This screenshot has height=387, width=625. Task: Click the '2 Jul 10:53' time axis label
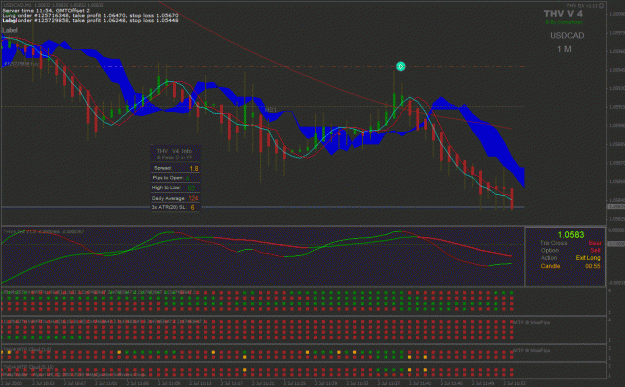[43, 383]
